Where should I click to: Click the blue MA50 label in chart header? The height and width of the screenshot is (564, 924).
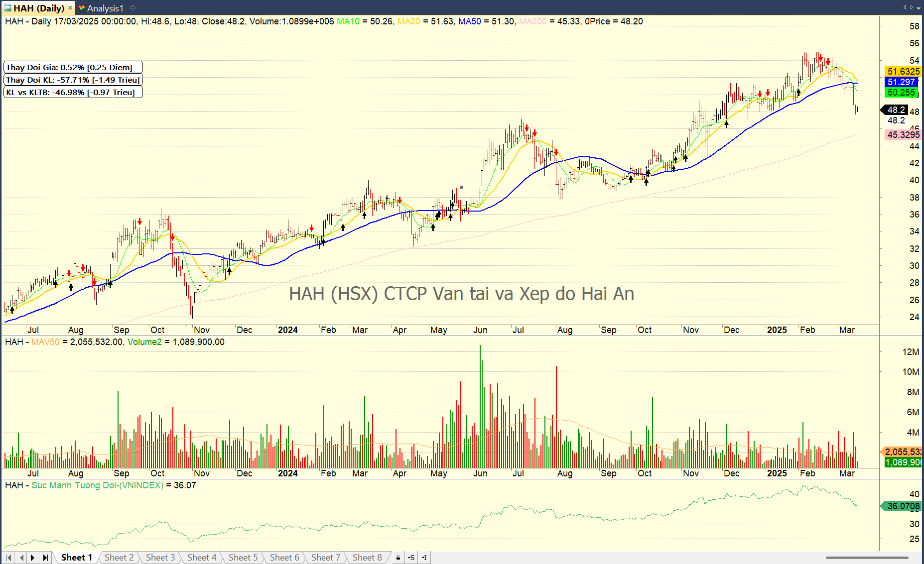point(470,21)
